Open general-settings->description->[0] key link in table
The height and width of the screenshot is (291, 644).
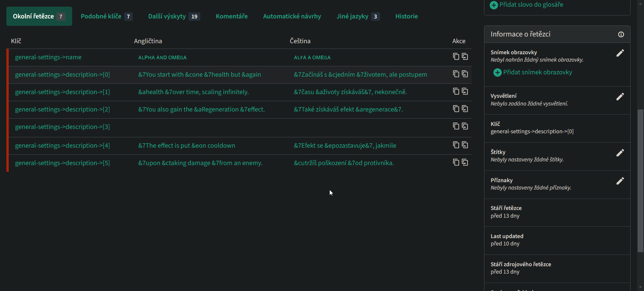click(62, 75)
